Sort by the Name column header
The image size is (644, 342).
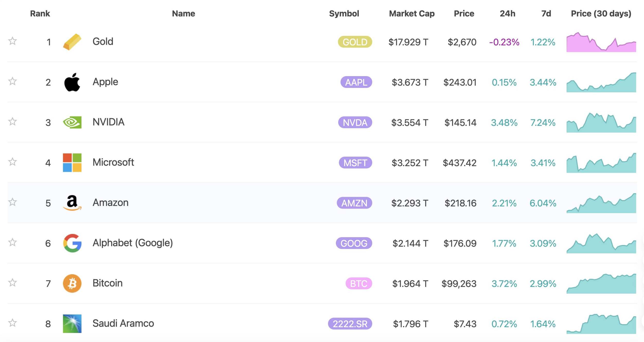tap(183, 13)
